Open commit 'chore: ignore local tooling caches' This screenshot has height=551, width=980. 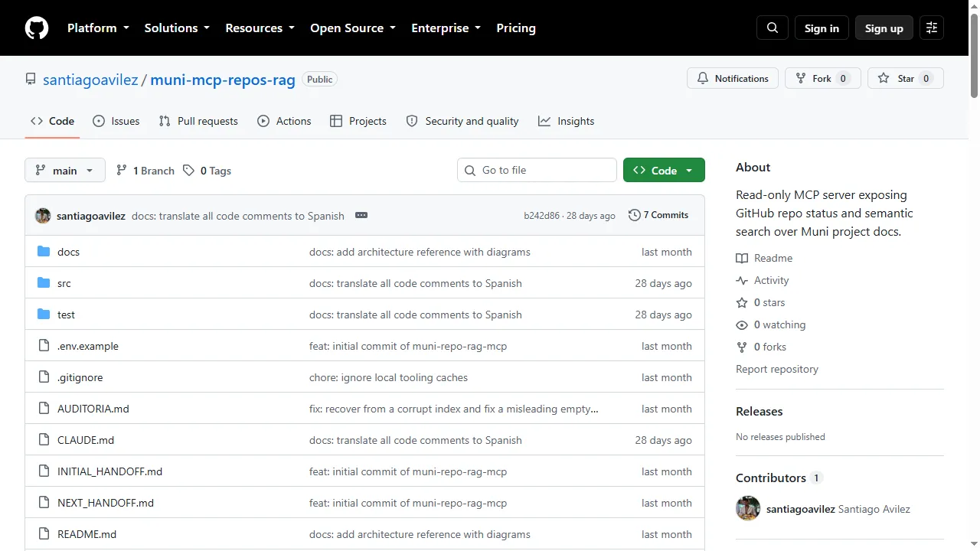pos(388,377)
